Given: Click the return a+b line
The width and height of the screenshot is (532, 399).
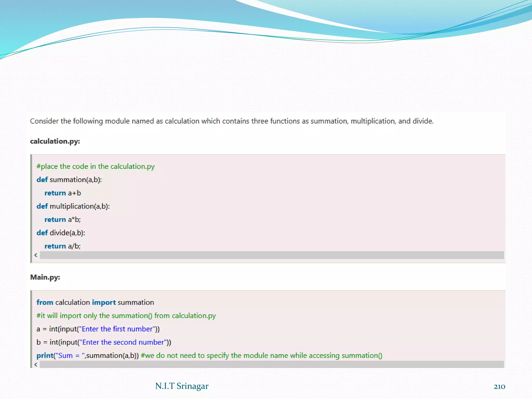Looking at the screenshot, I should pyautogui.click(x=63, y=193).
